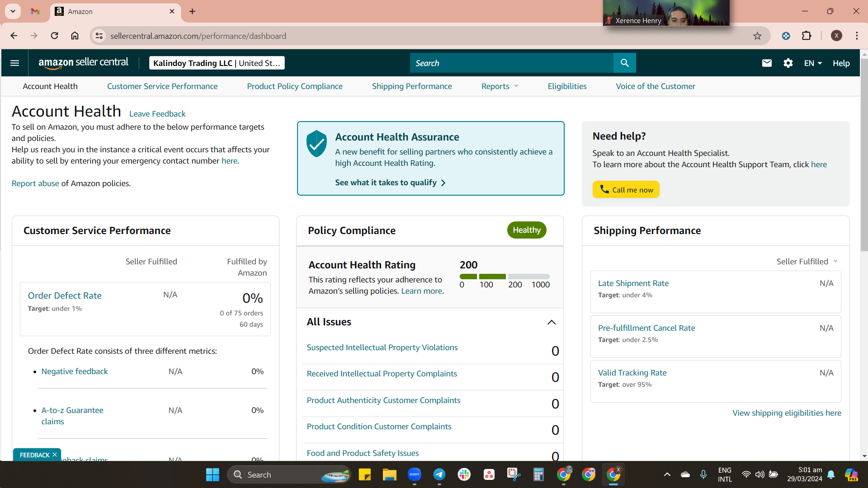Open the Valid Tracking Rate link
This screenshot has height=488, width=868.
click(x=632, y=373)
